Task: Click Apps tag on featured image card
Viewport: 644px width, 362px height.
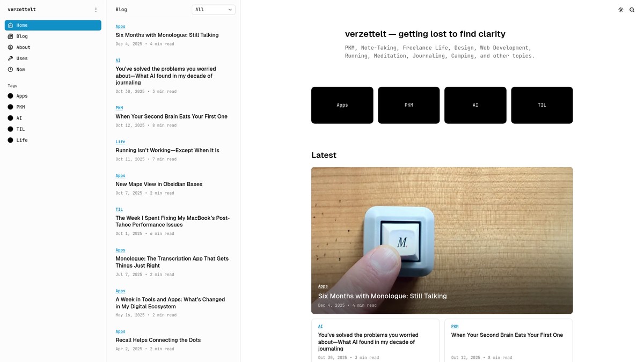Action: coord(323,286)
